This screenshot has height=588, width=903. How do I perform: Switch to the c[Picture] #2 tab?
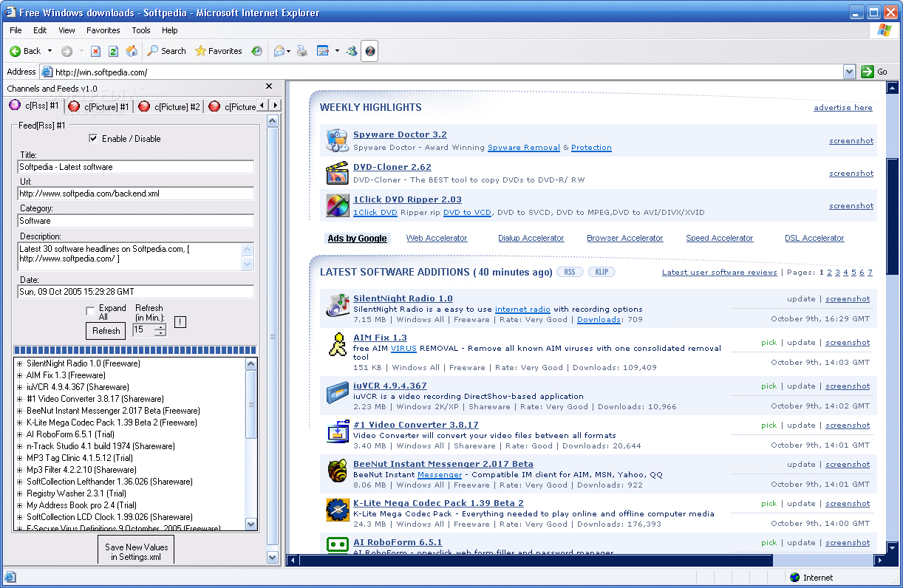click(168, 106)
